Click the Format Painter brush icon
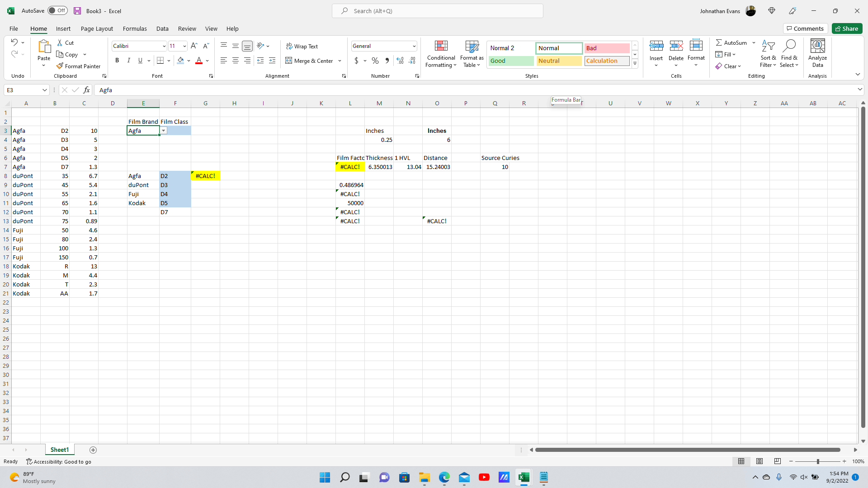 point(60,66)
